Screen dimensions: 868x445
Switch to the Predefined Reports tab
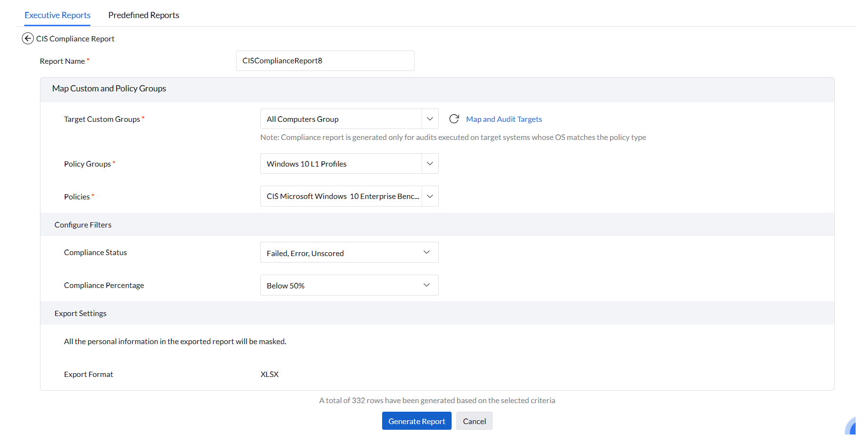(x=144, y=15)
